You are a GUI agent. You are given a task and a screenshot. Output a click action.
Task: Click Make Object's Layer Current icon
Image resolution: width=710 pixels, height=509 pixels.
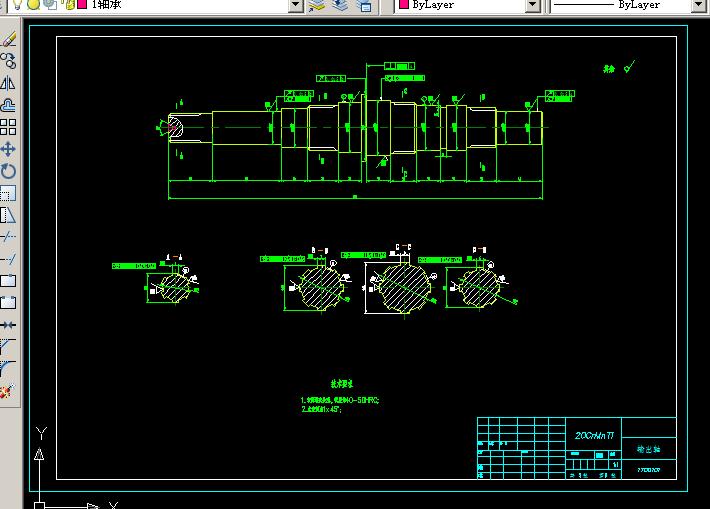point(317,5)
